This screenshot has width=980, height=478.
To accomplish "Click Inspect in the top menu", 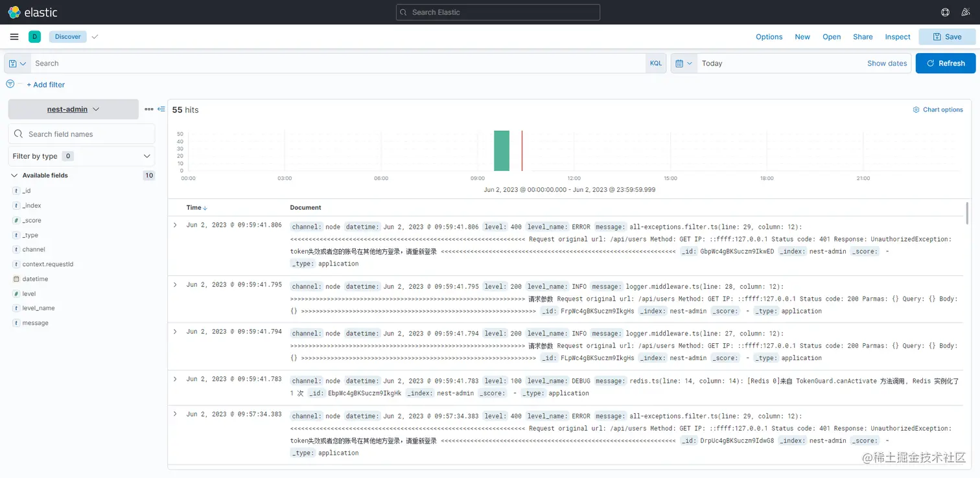I will pyautogui.click(x=898, y=37).
